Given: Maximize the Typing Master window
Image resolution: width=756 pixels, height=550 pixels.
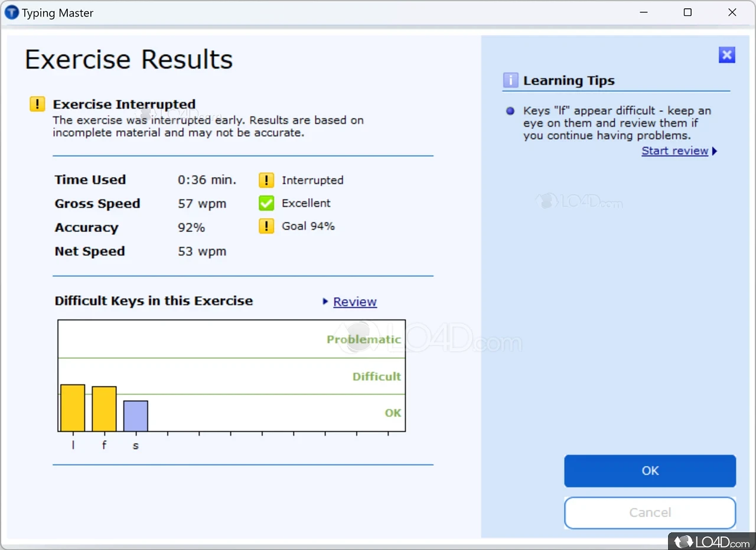Looking at the screenshot, I should [x=687, y=12].
